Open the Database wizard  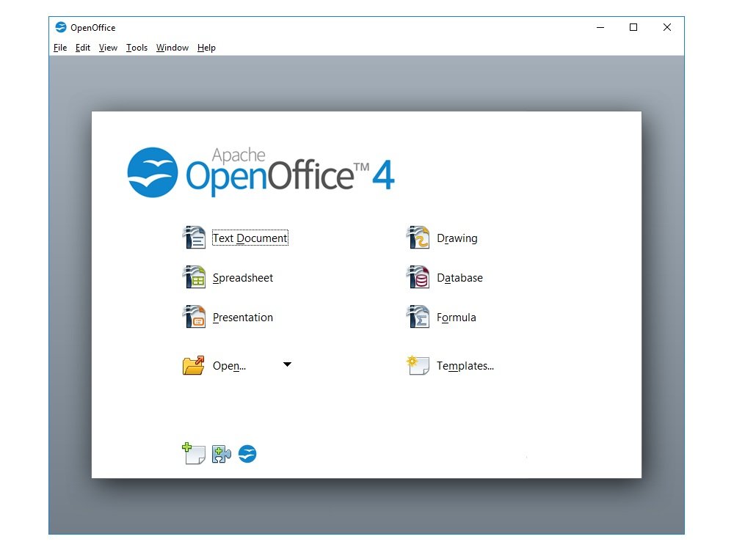click(x=459, y=278)
